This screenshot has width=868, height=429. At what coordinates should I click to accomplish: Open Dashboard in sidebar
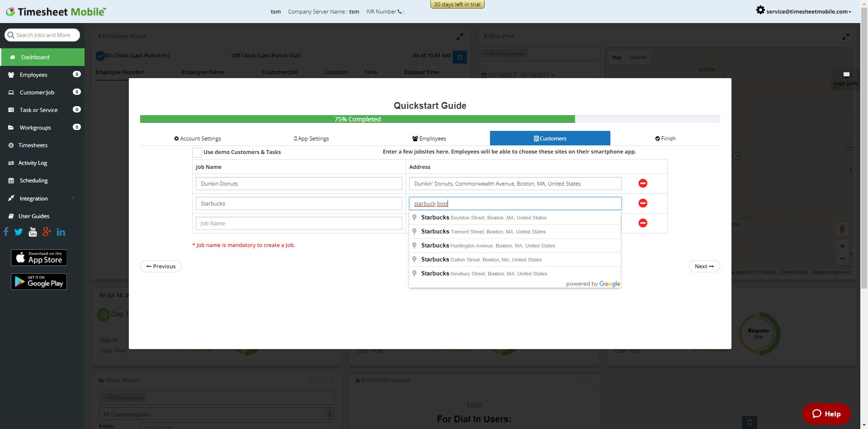[42, 57]
